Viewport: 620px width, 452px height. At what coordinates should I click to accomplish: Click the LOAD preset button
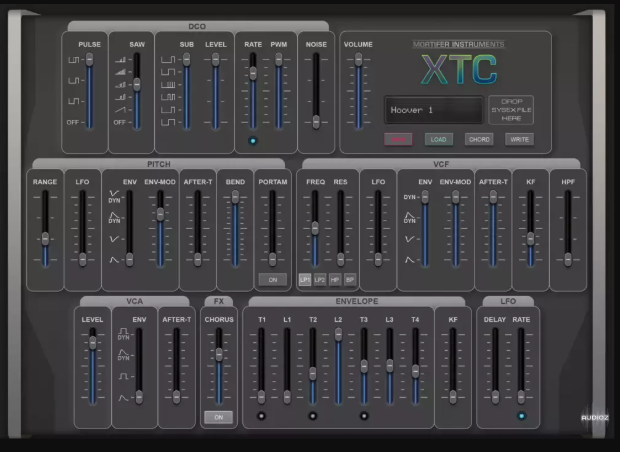click(439, 139)
